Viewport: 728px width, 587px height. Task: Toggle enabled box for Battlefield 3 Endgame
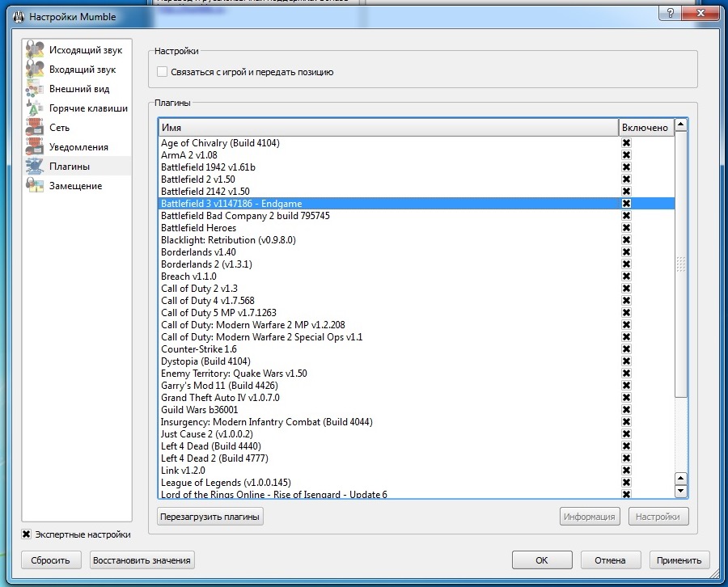pyautogui.click(x=626, y=203)
